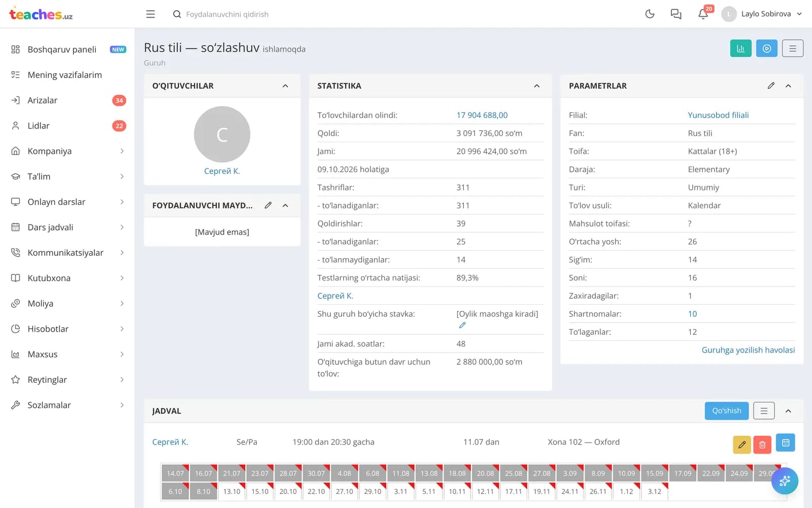812x508 pixels.
Task: Select lesson date 13.10 in schedule
Action: point(232,491)
